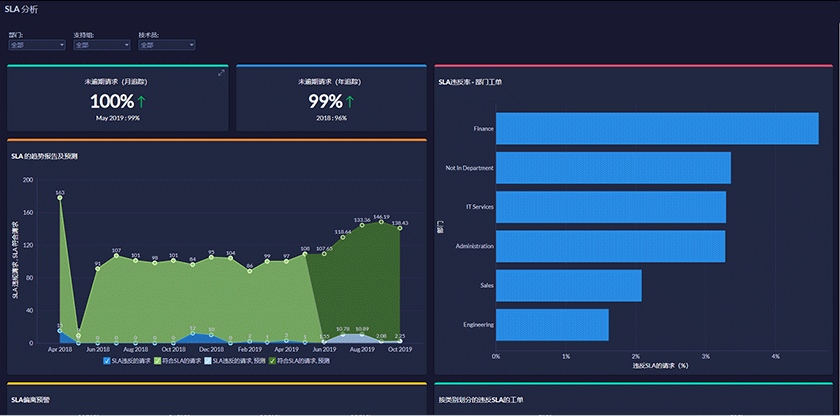
Task: Click the SLA偏离预警 widget title
Action: (x=31, y=399)
